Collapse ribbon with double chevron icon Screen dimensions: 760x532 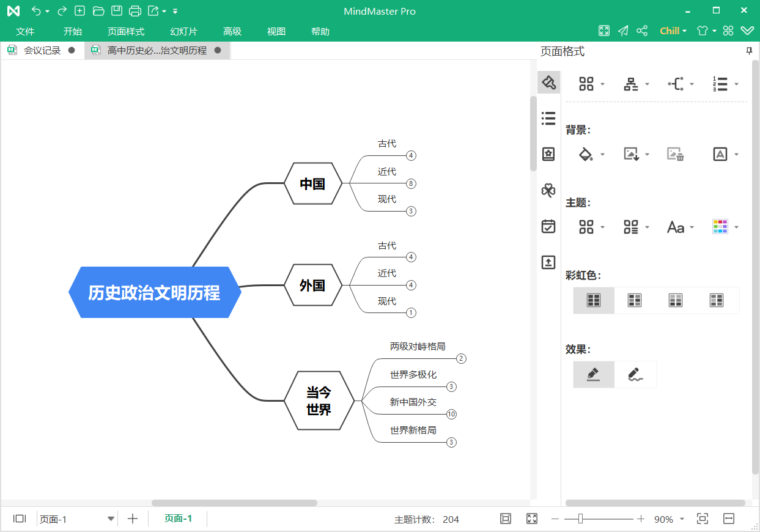[x=747, y=31]
